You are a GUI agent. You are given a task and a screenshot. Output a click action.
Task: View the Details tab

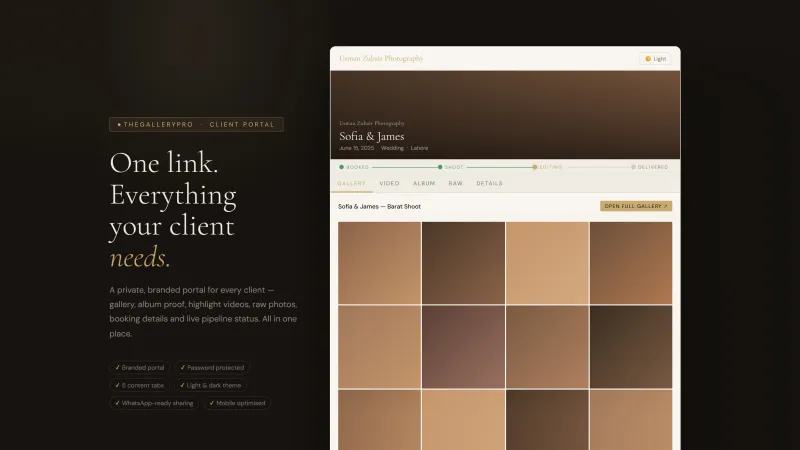coord(489,183)
